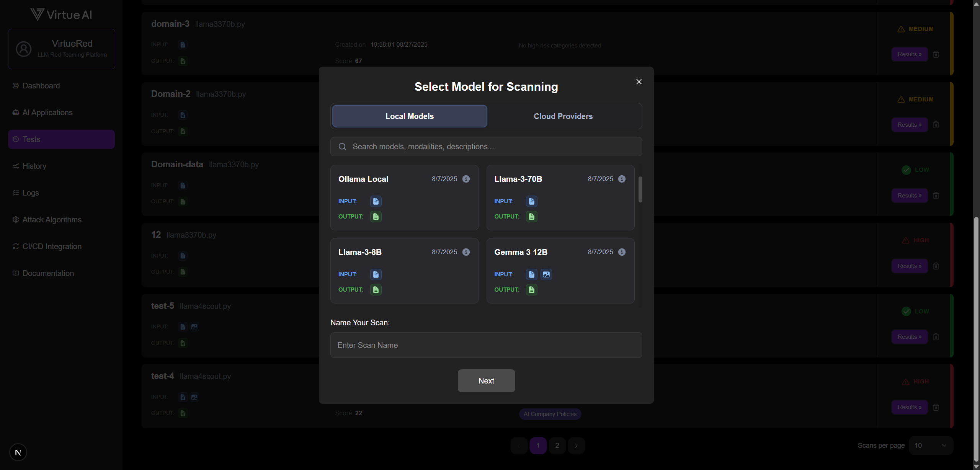980x470 pixels.
Task: Click the search magnifier icon in the modal
Action: 342,146
